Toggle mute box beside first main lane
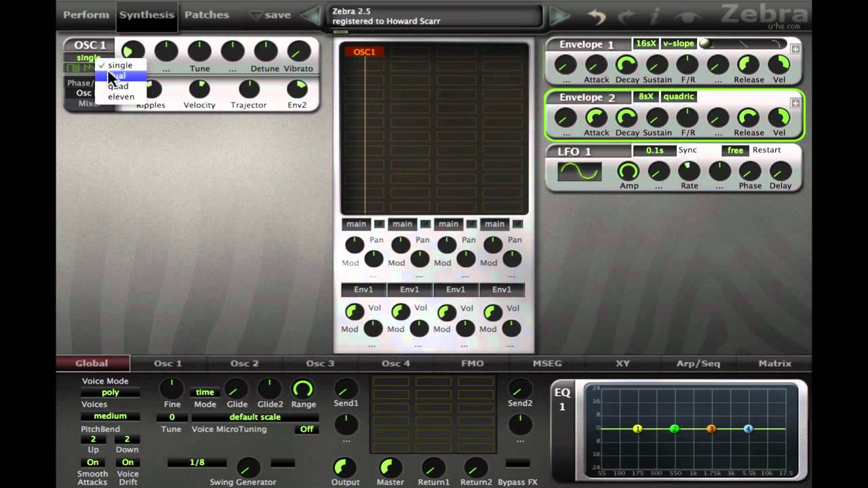This screenshot has height=488, width=868. (379, 224)
